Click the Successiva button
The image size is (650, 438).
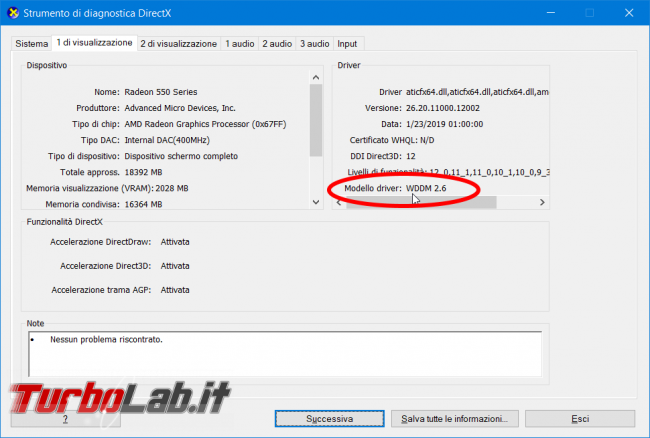(330, 419)
